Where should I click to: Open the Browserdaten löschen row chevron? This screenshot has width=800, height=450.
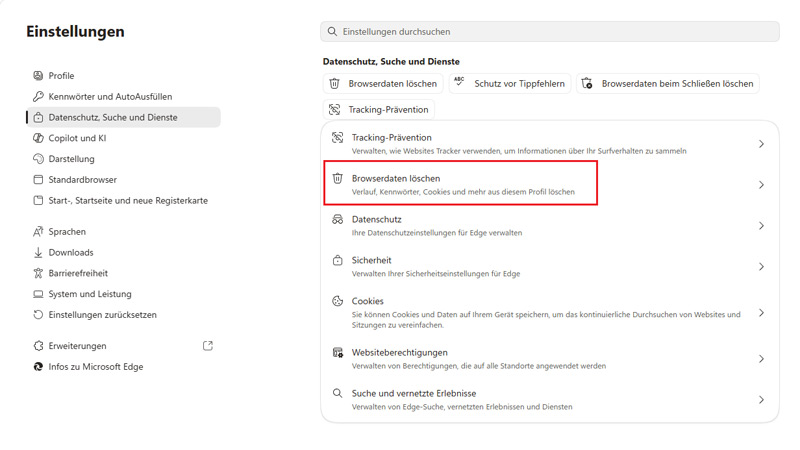[x=761, y=185]
